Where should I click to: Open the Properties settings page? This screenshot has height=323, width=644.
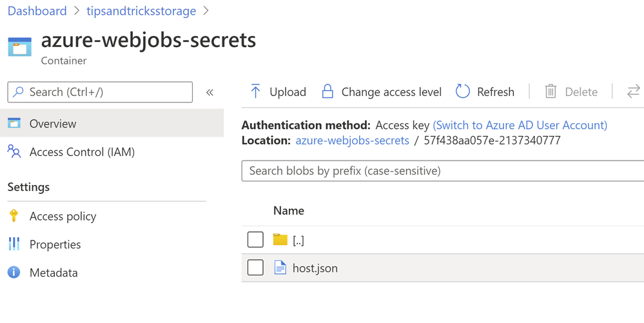[55, 244]
